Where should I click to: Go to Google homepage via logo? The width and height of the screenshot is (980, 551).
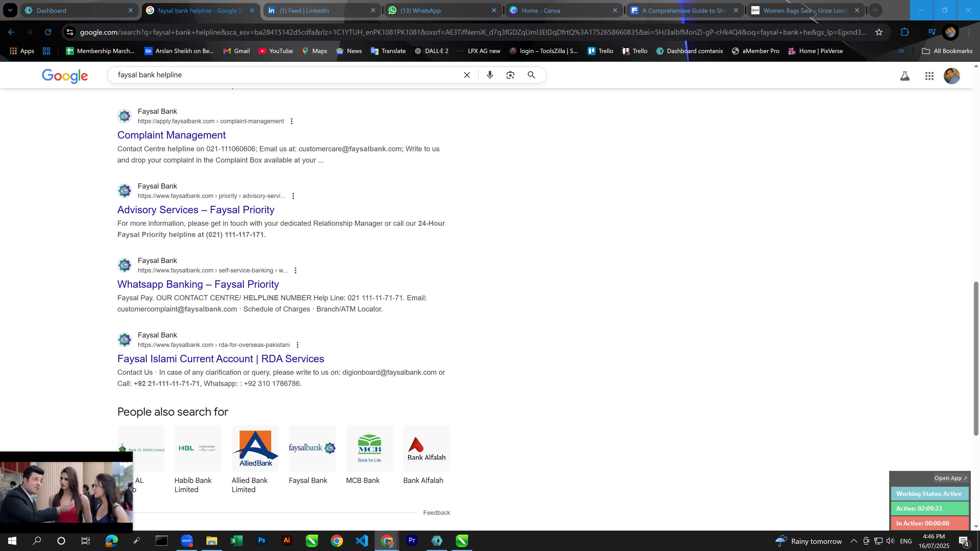(x=65, y=76)
